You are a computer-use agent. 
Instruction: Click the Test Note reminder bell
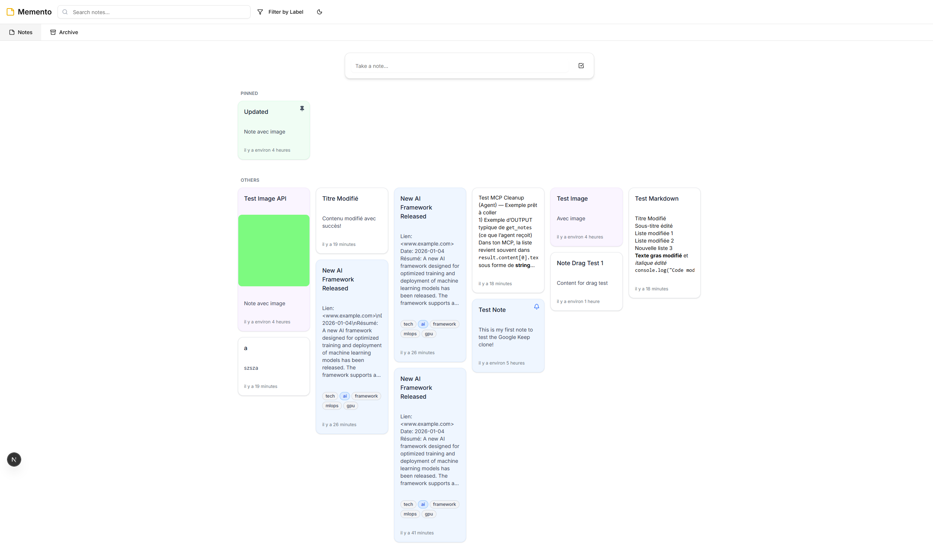tap(536, 307)
